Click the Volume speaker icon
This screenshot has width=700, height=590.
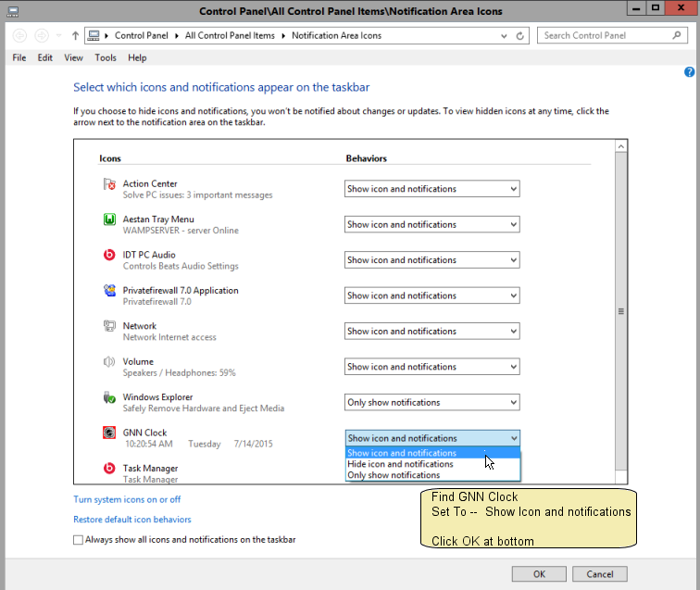109,362
